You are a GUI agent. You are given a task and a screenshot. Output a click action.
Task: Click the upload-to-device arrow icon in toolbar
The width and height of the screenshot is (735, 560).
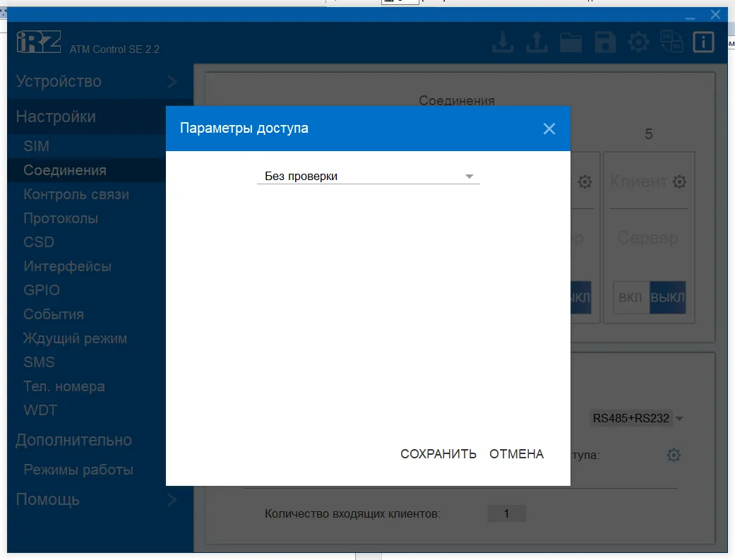tap(537, 42)
